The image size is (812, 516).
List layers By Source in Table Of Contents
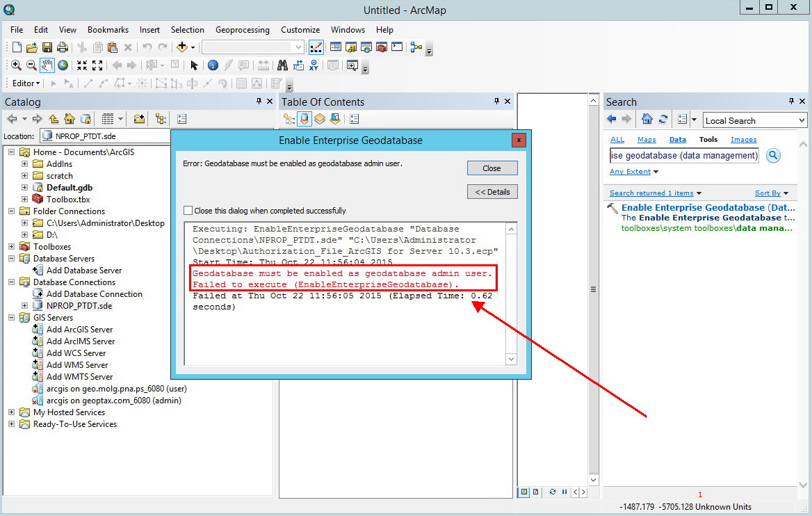[x=304, y=119]
